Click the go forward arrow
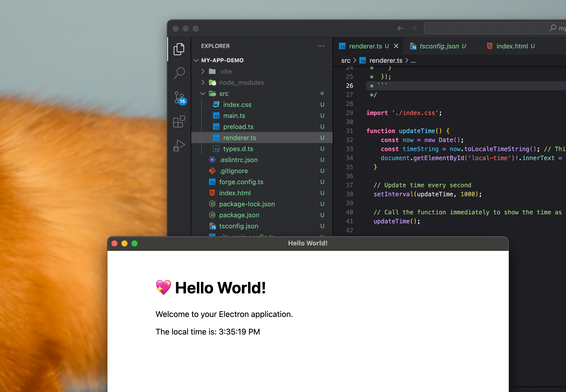 413,28
